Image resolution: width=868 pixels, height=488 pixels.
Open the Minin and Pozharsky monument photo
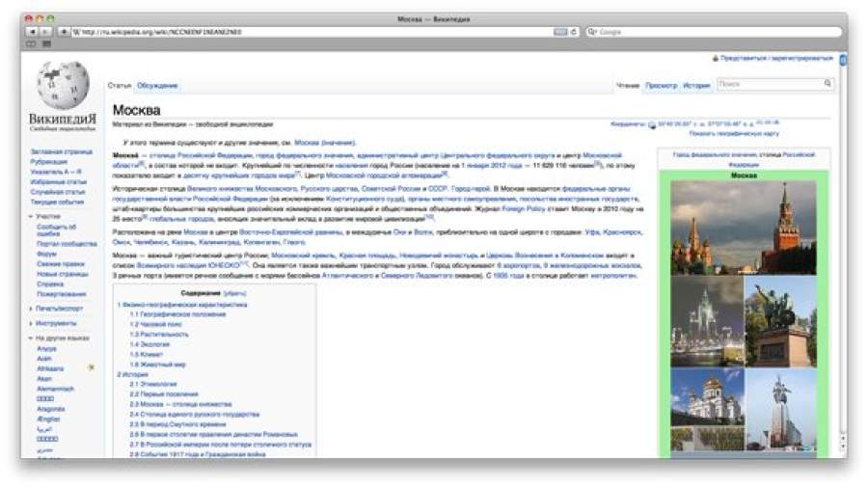click(x=780, y=321)
